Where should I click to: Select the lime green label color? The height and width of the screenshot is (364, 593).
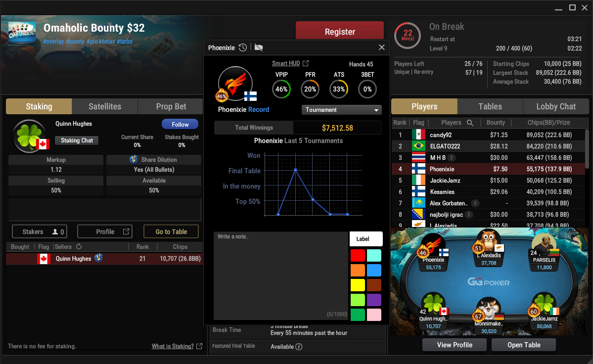point(358,300)
